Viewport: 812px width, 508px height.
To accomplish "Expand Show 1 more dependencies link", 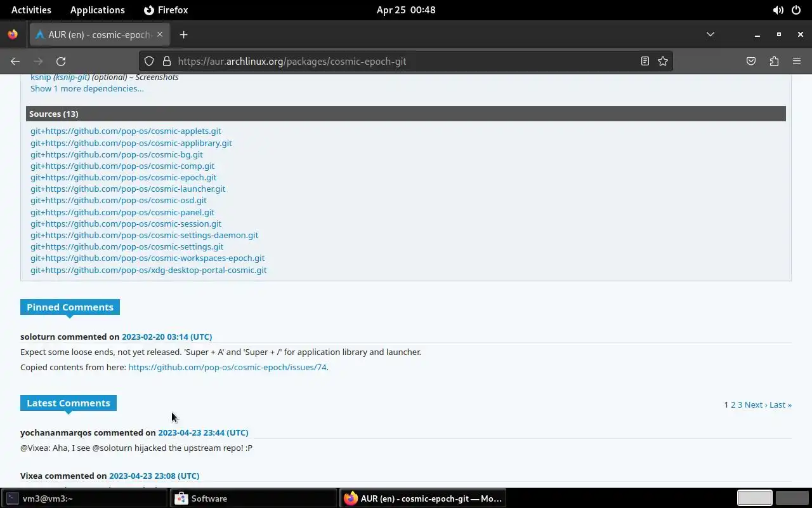I will [87, 88].
